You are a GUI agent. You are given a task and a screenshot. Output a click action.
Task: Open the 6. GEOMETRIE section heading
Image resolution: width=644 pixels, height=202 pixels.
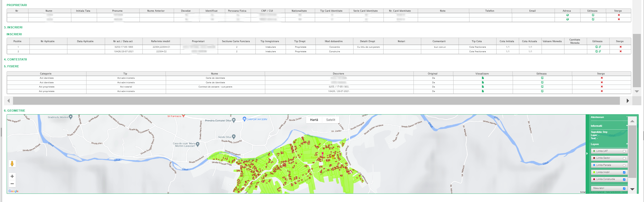pyautogui.click(x=15, y=111)
